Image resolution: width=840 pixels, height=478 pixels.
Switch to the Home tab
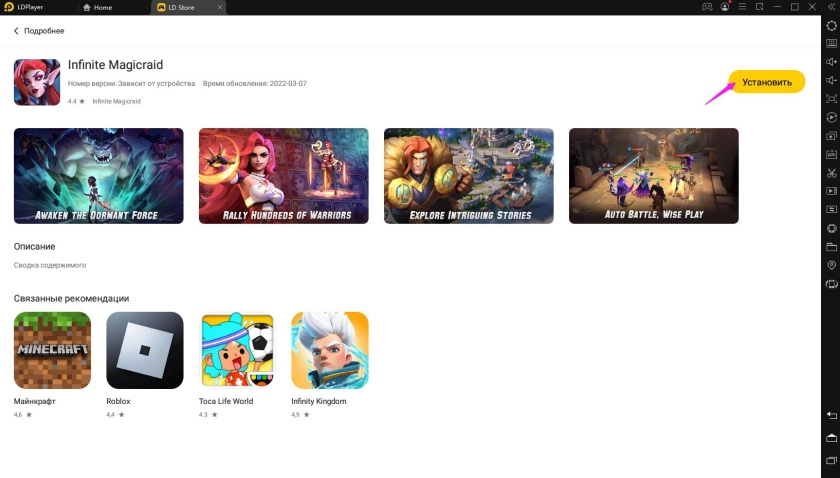98,8
